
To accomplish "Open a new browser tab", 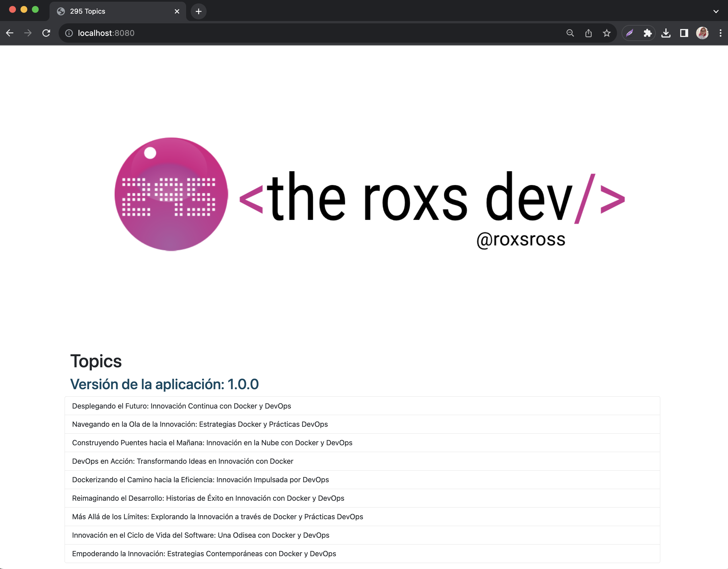I will coord(199,12).
